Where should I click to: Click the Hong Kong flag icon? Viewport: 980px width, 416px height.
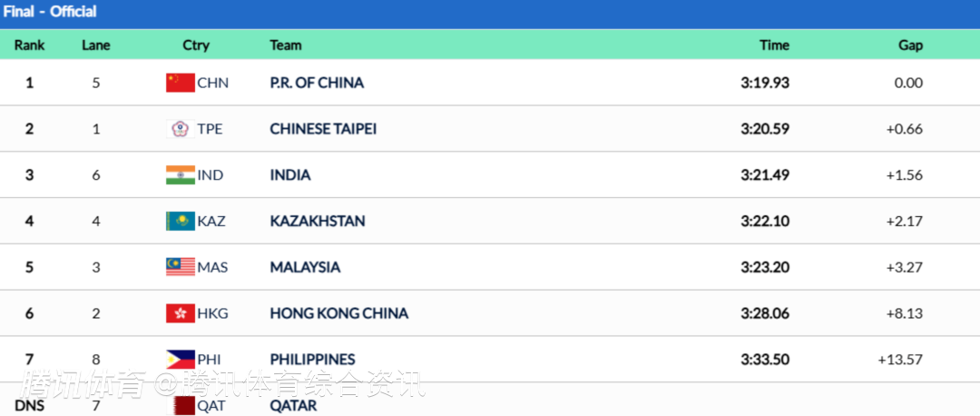point(180,313)
